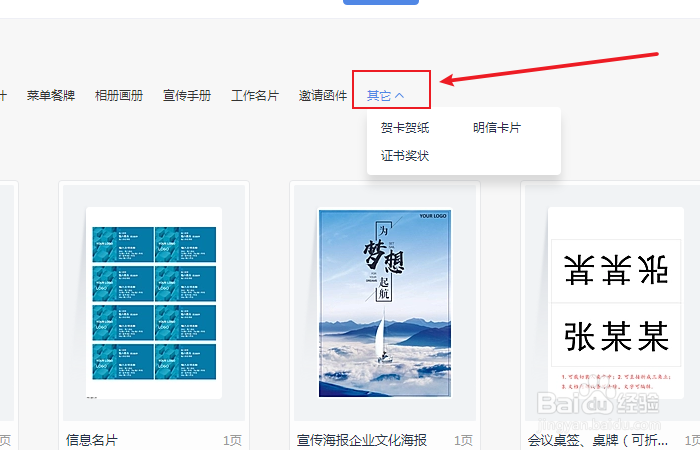The height and width of the screenshot is (450, 700).
Task: Click the 1页 label of 宣传海报企业文化海报
Action: (x=463, y=441)
